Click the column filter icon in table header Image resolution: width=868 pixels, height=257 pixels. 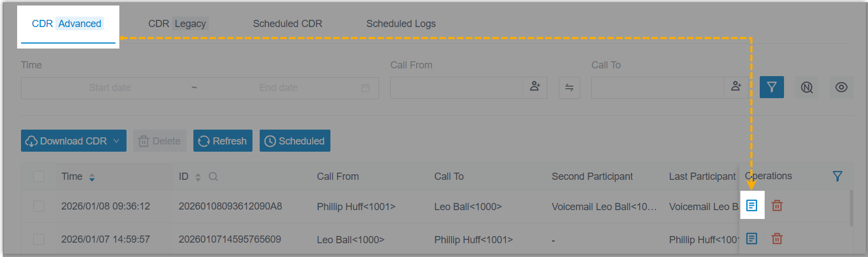[x=837, y=176]
